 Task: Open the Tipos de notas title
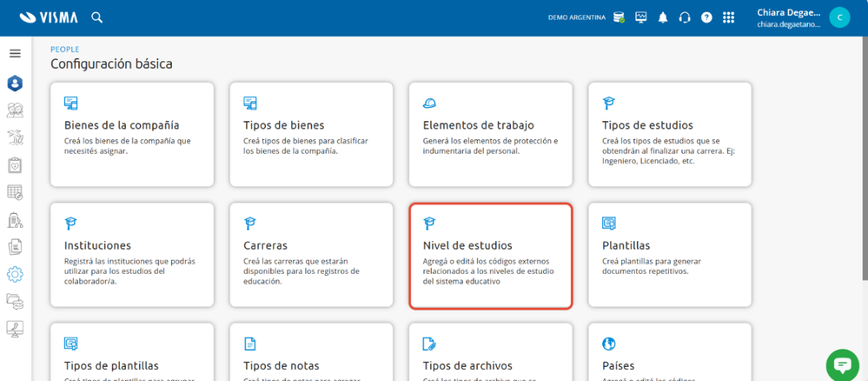pyautogui.click(x=282, y=366)
